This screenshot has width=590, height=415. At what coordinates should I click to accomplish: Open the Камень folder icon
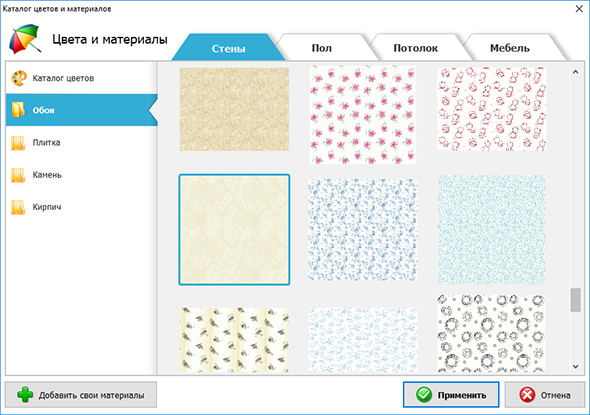click(x=18, y=175)
